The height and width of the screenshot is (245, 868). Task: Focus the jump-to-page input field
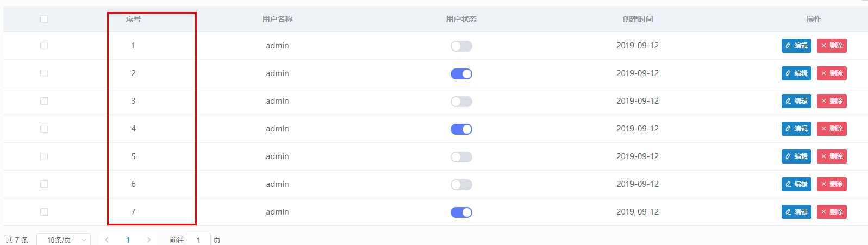tap(198, 240)
